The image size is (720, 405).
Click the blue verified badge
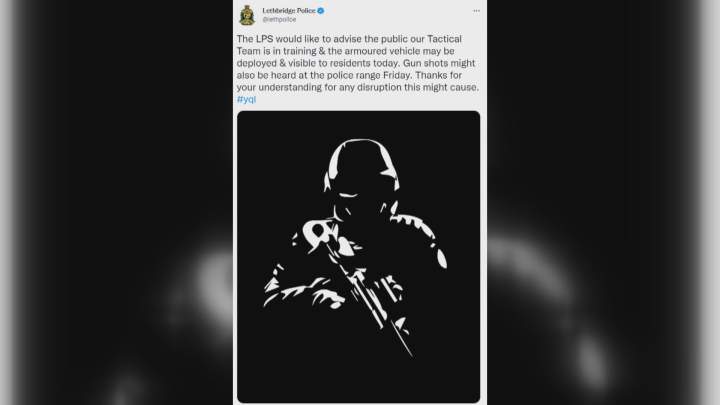pos(321,11)
